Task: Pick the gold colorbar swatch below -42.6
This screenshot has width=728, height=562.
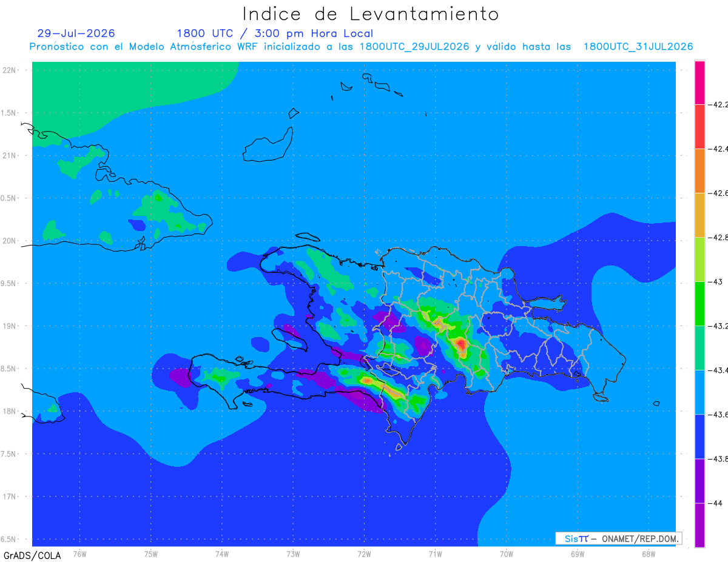Action: pos(699,215)
